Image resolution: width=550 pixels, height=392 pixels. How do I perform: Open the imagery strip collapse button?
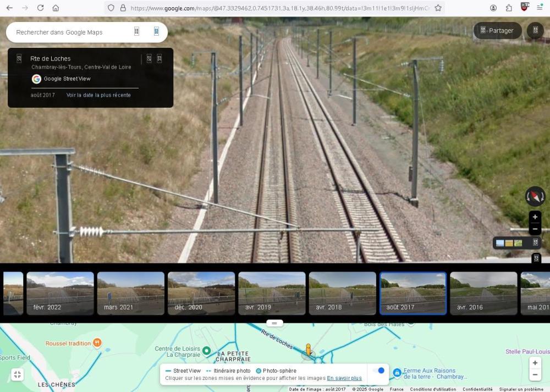(536, 258)
